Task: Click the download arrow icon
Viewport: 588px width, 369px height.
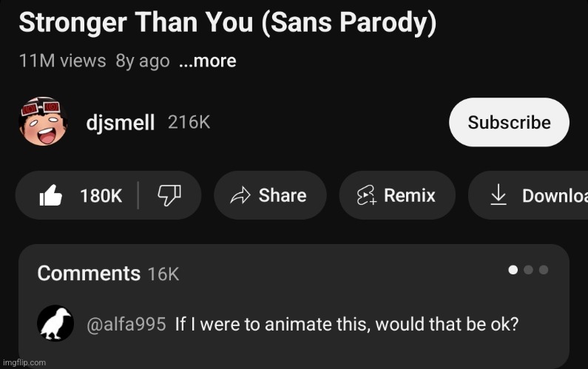Action: [x=499, y=194]
